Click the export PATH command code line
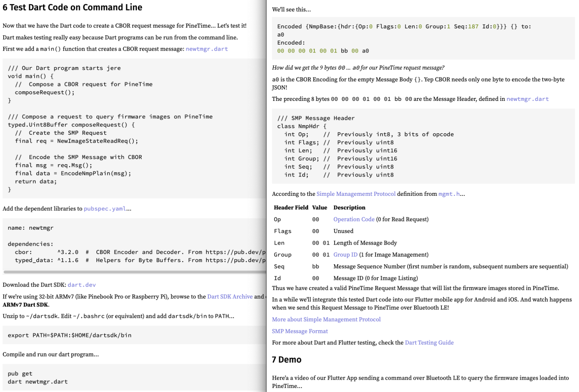This screenshot has width=579, height=392. click(70, 335)
